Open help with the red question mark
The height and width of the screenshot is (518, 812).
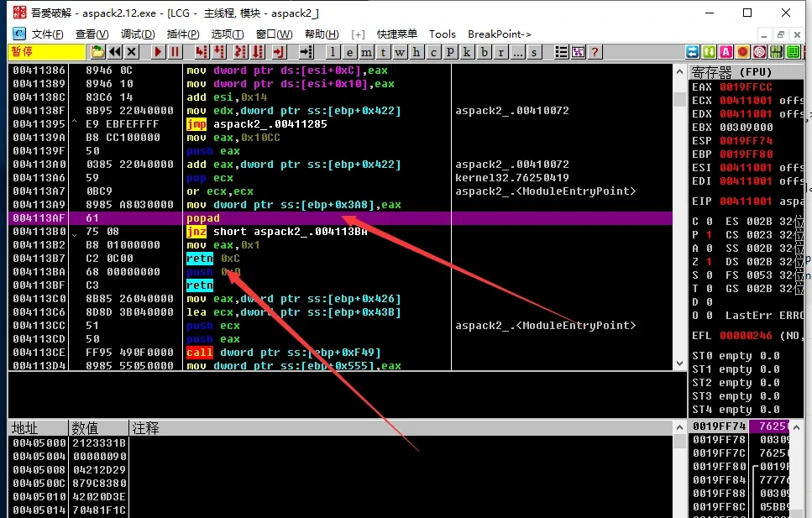click(x=595, y=52)
